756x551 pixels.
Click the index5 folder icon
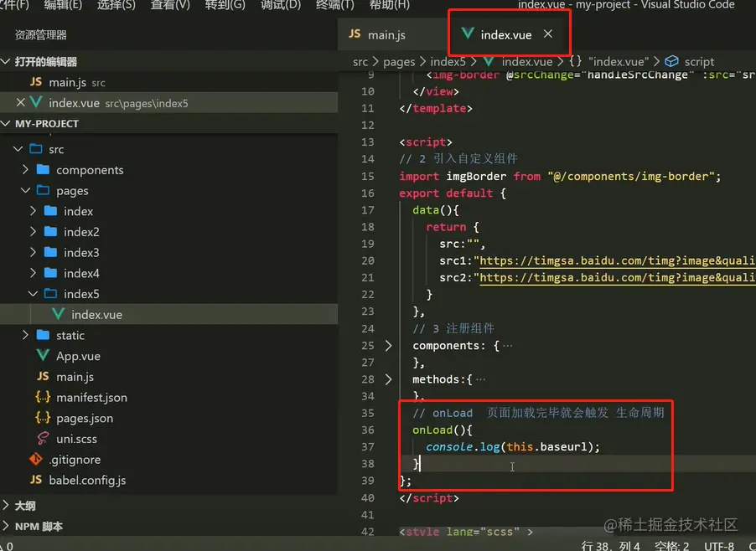click(x=50, y=294)
